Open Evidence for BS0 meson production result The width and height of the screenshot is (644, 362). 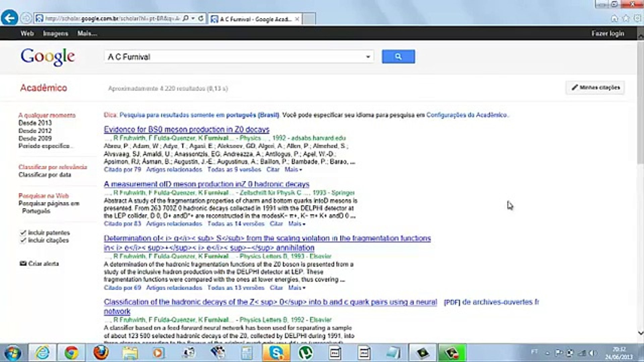click(186, 129)
